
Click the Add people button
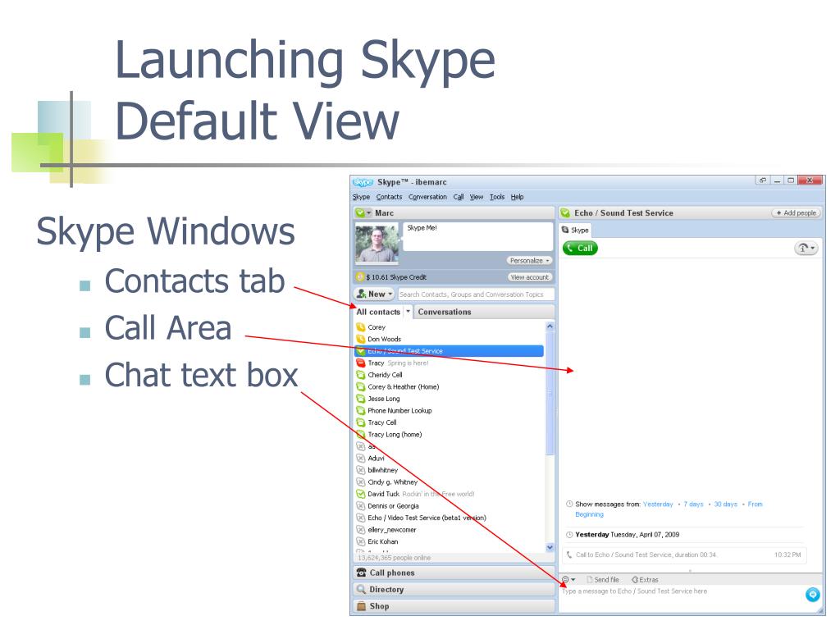(796, 212)
